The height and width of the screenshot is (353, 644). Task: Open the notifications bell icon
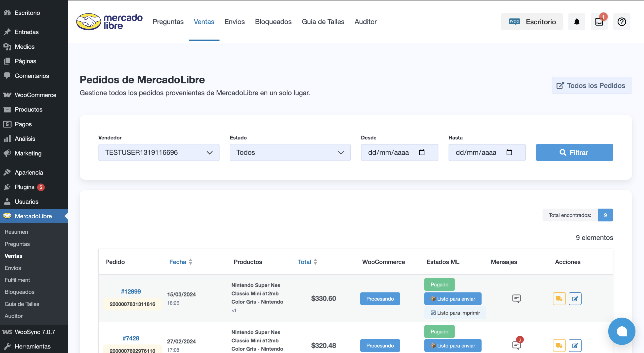577,22
